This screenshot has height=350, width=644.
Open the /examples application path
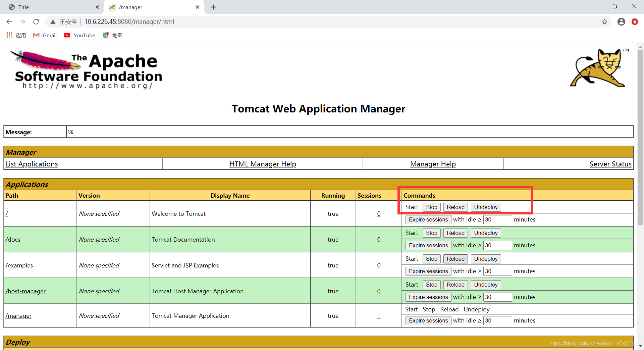(19, 265)
